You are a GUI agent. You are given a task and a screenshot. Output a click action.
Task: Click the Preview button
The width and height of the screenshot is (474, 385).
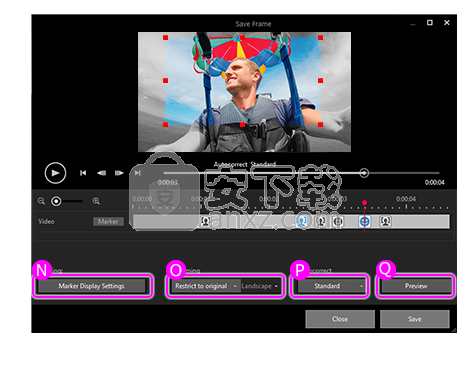click(x=416, y=286)
